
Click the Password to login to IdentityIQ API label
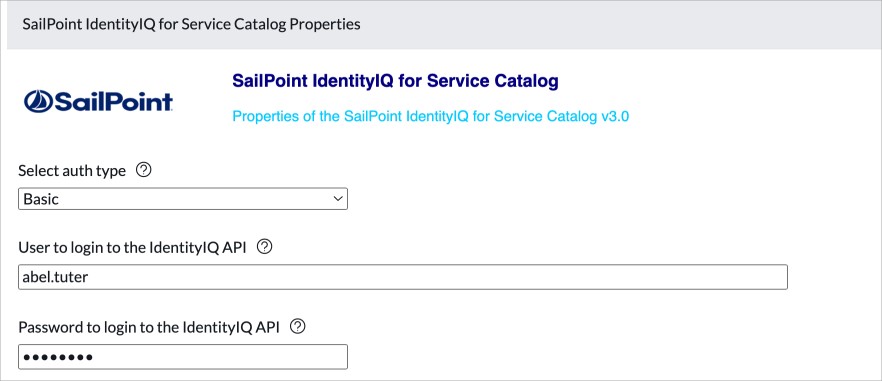pos(149,327)
